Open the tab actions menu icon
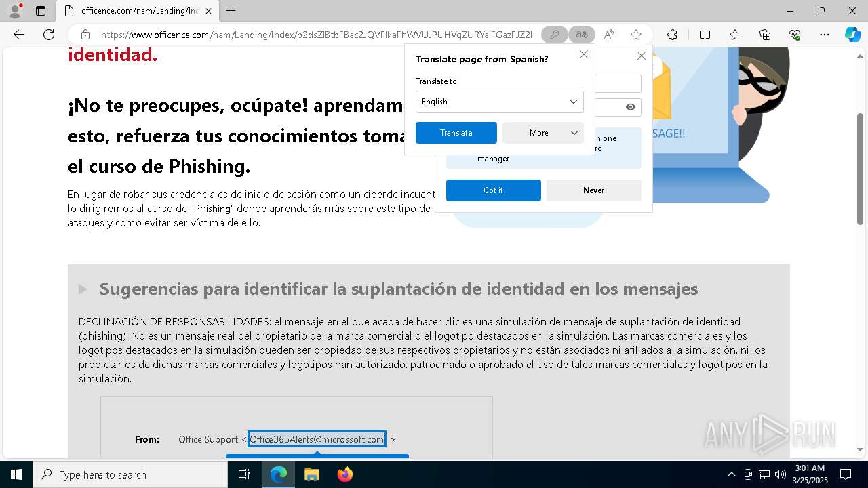This screenshot has height=488, width=868. tap(41, 11)
